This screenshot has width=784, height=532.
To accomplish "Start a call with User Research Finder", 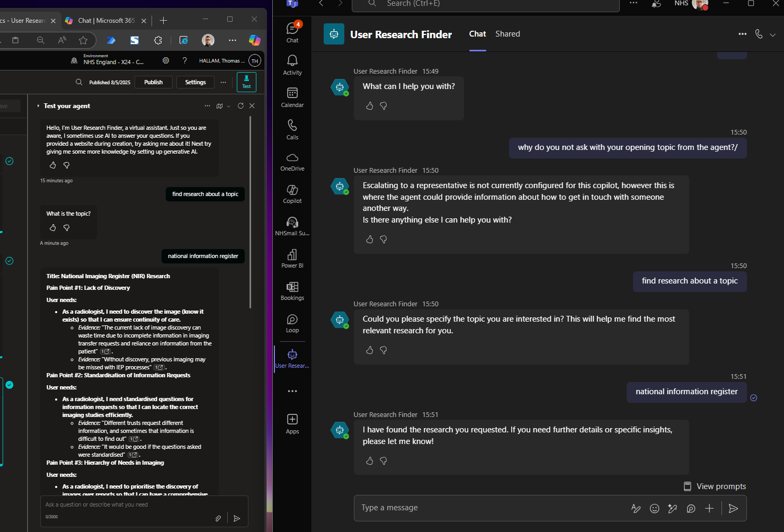I will click(x=759, y=34).
